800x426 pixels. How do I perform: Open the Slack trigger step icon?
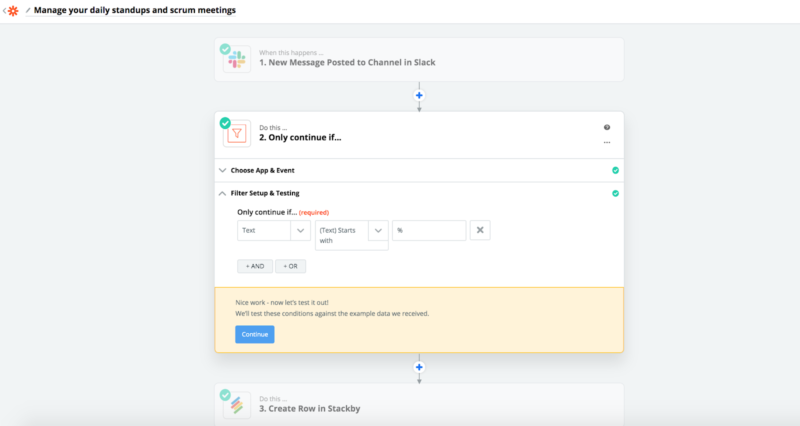[237, 59]
